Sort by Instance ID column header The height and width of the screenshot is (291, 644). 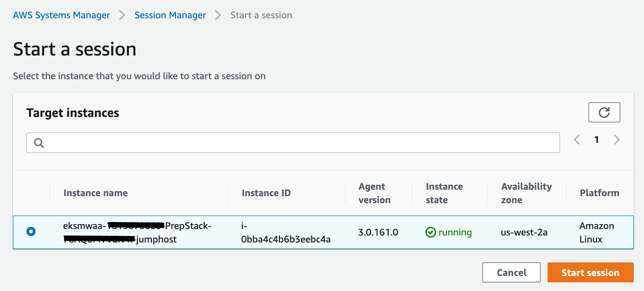click(266, 193)
